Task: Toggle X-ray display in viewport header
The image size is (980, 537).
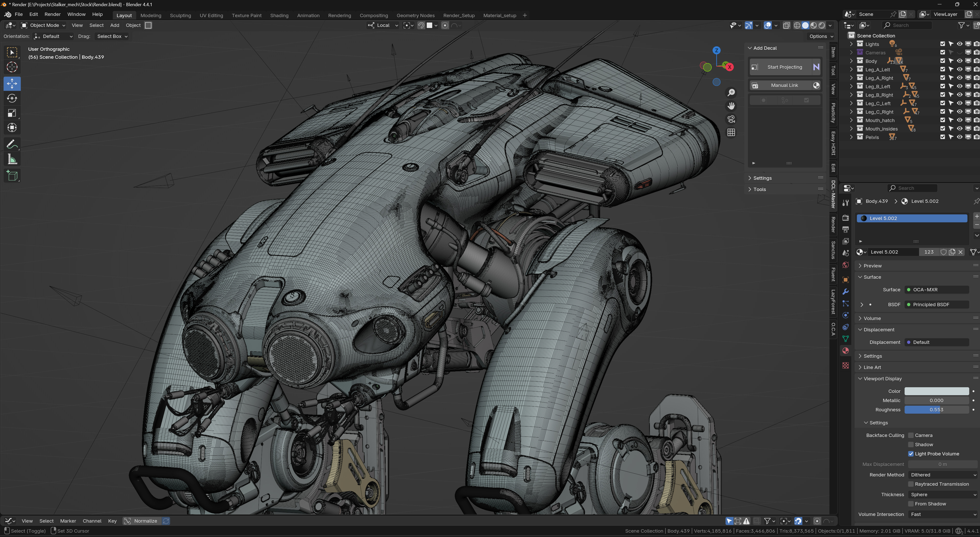Action: 786,25
